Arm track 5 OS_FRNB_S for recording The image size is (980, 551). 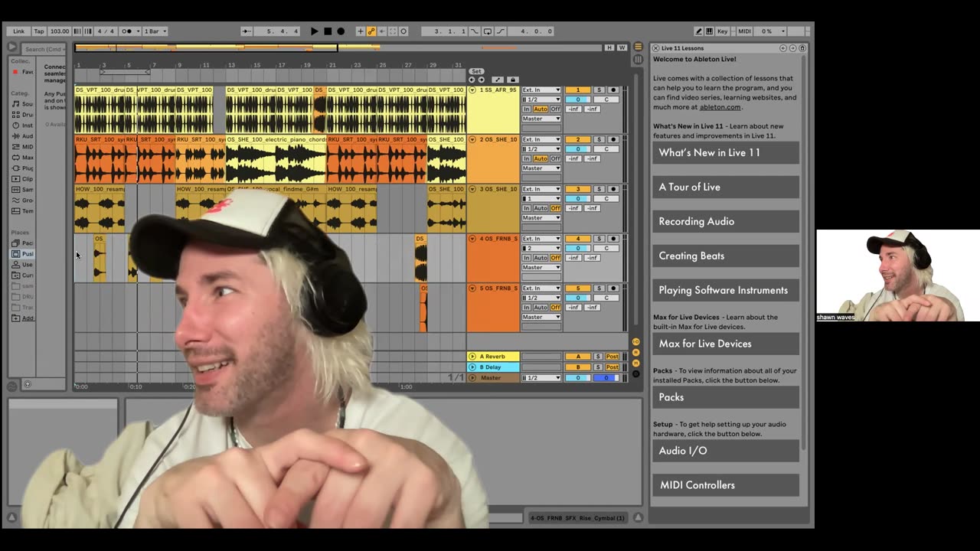(x=612, y=289)
